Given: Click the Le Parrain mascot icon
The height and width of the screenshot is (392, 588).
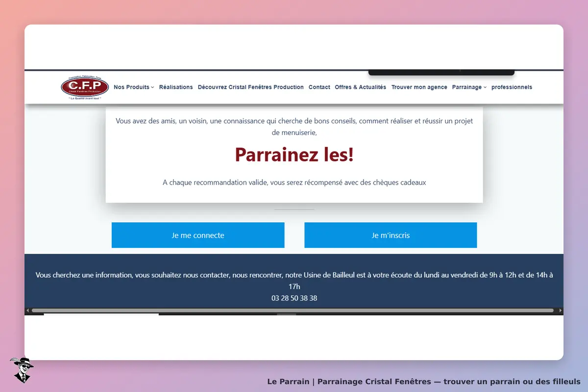Looking at the screenshot, I should point(22,370).
